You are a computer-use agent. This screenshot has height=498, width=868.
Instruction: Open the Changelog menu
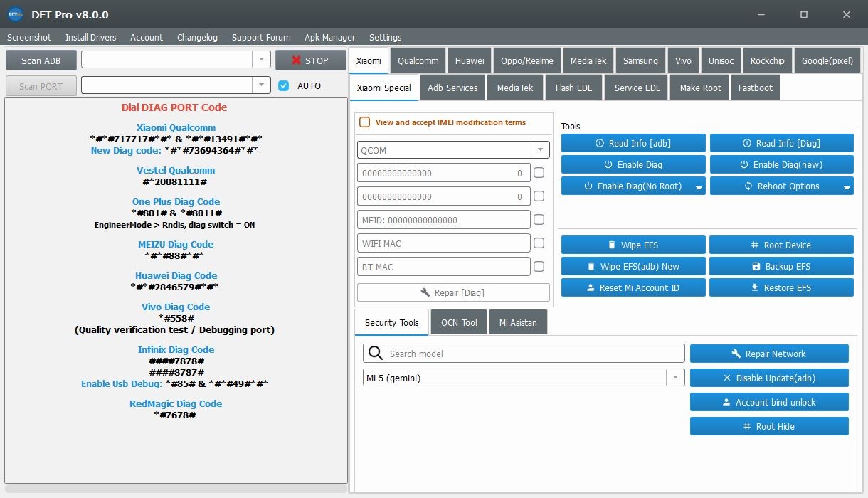197,37
